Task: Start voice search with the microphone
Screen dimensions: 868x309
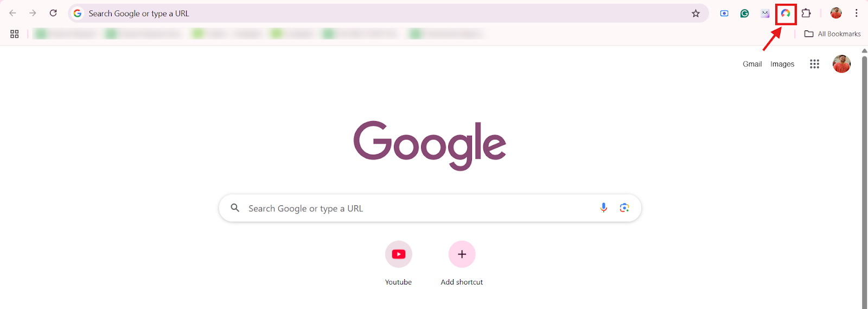Action: (604, 208)
